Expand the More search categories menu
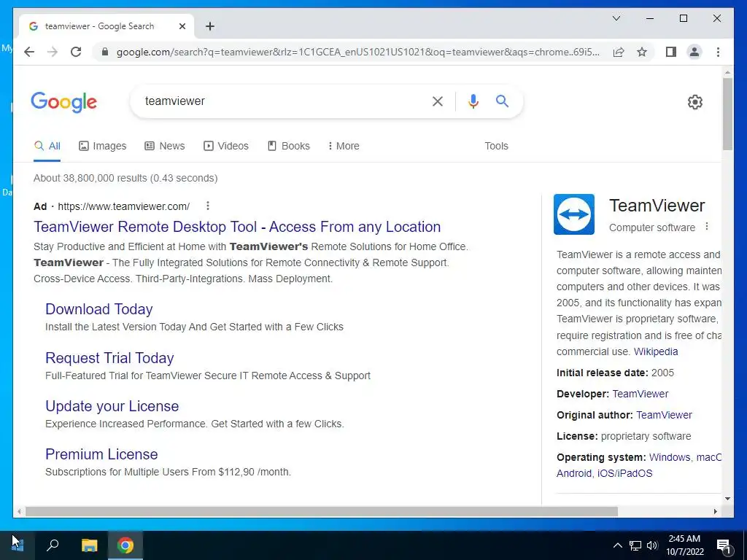 point(344,146)
